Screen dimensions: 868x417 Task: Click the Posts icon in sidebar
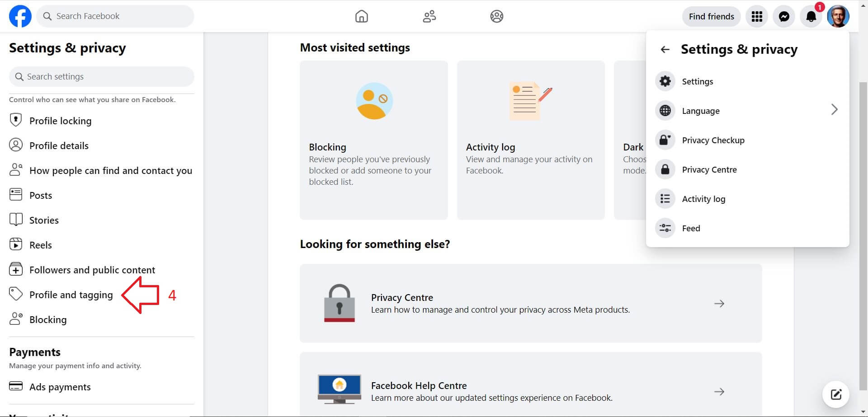pos(16,195)
